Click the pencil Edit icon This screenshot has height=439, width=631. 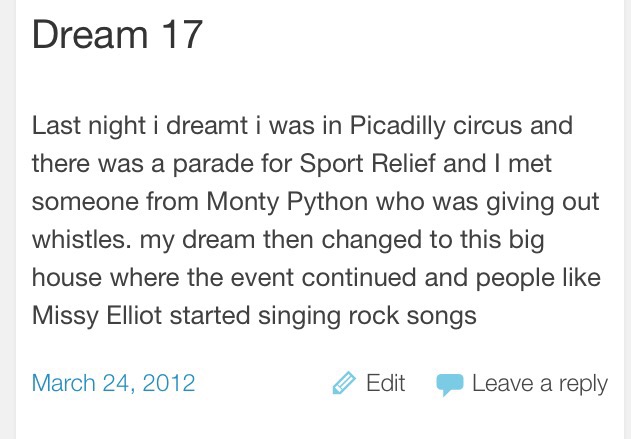[x=344, y=383]
